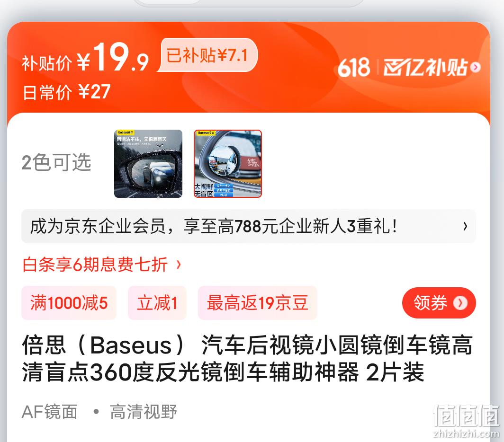
Task: Click the 补贴价 ¥19.9 price
Action: point(85,58)
